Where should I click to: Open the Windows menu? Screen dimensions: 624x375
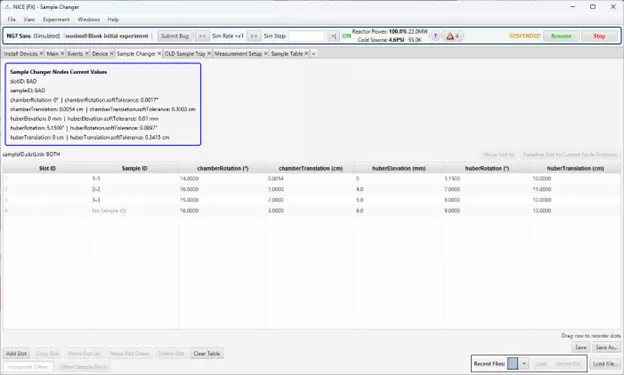tap(88, 20)
